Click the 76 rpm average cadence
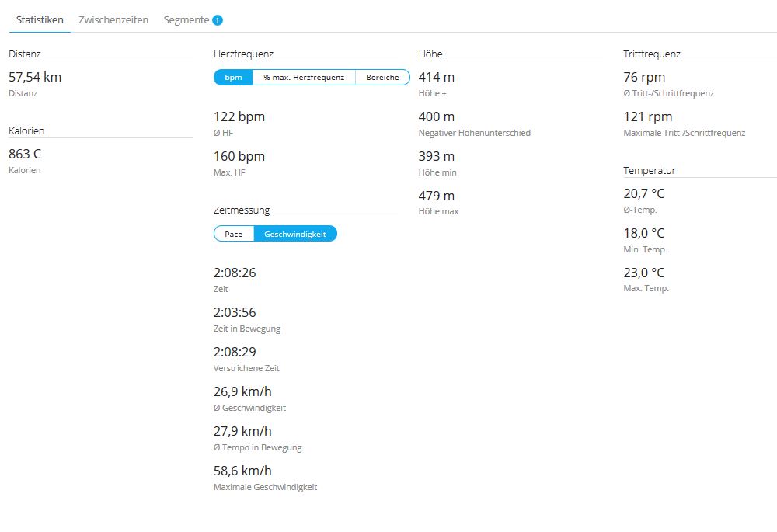The width and height of the screenshot is (777, 532). [x=644, y=77]
